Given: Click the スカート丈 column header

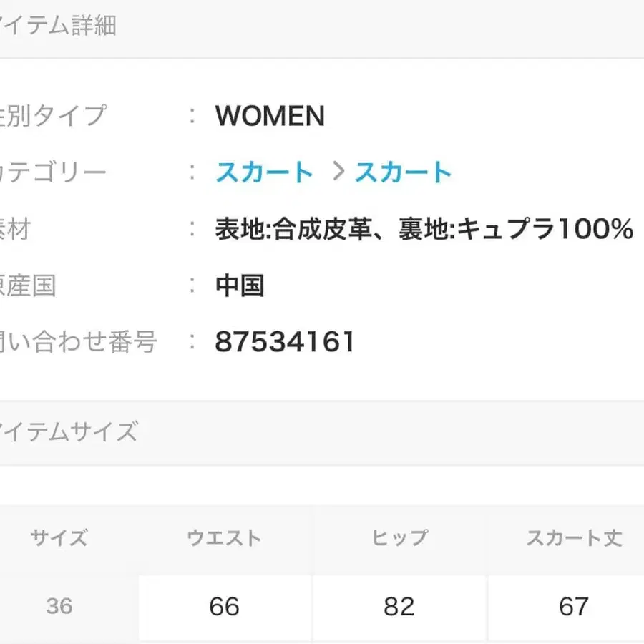Looking at the screenshot, I should tap(573, 538).
